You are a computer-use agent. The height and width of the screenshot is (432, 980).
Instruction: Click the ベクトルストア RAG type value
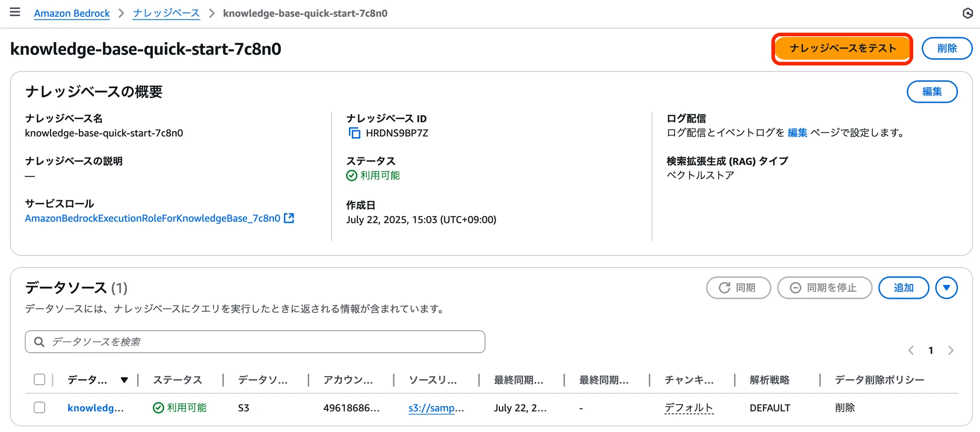(700, 175)
